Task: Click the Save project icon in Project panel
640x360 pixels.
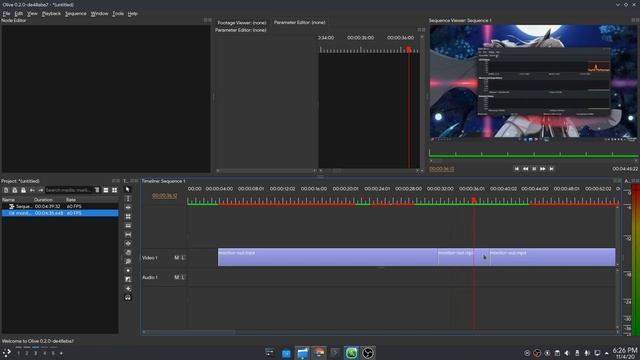Action: (23, 190)
